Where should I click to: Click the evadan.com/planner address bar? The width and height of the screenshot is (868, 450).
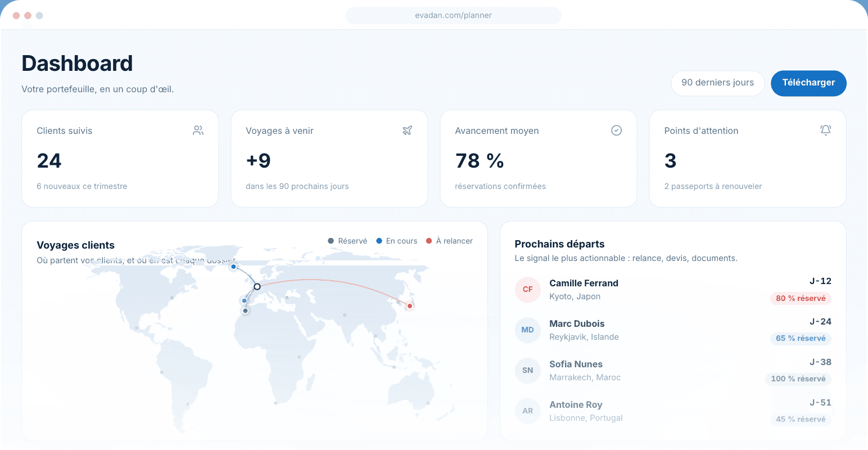pyautogui.click(x=453, y=15)
